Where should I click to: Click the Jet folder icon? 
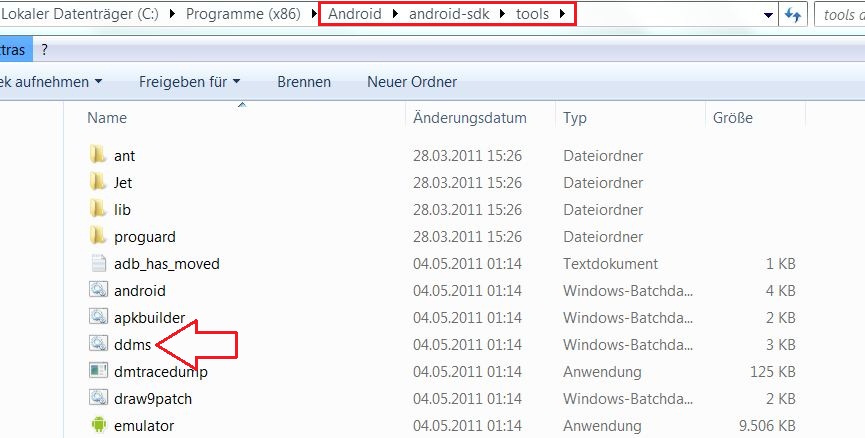(x=98, y=182)
